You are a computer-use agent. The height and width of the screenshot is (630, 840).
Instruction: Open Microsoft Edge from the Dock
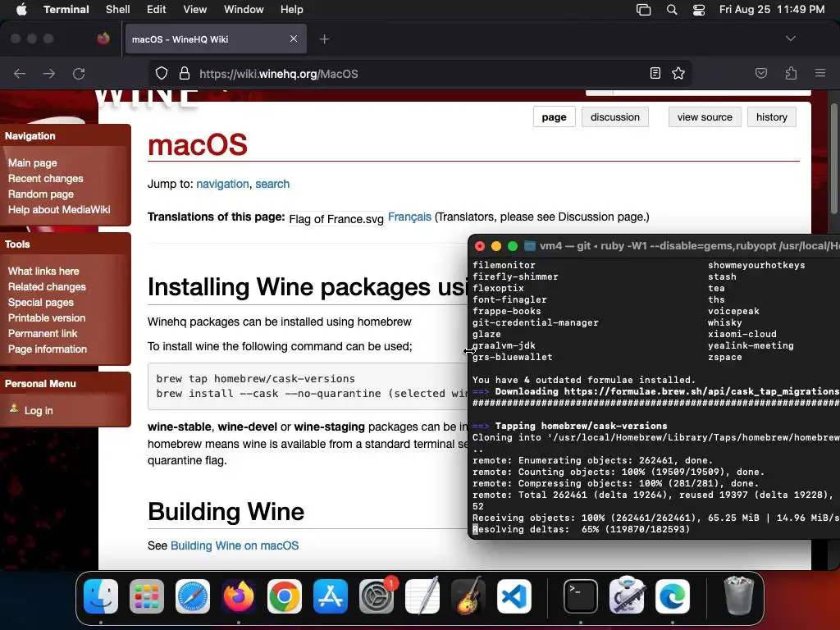click(673, 596)
